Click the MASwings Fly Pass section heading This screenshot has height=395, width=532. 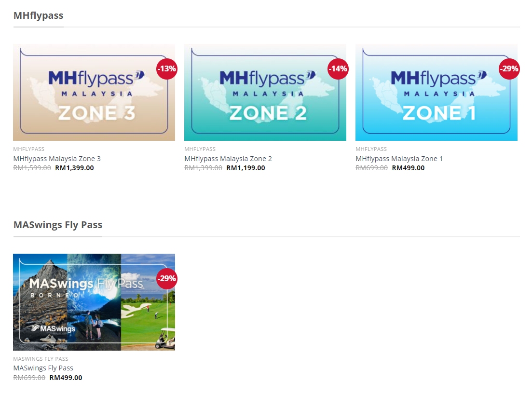[58, 225]
